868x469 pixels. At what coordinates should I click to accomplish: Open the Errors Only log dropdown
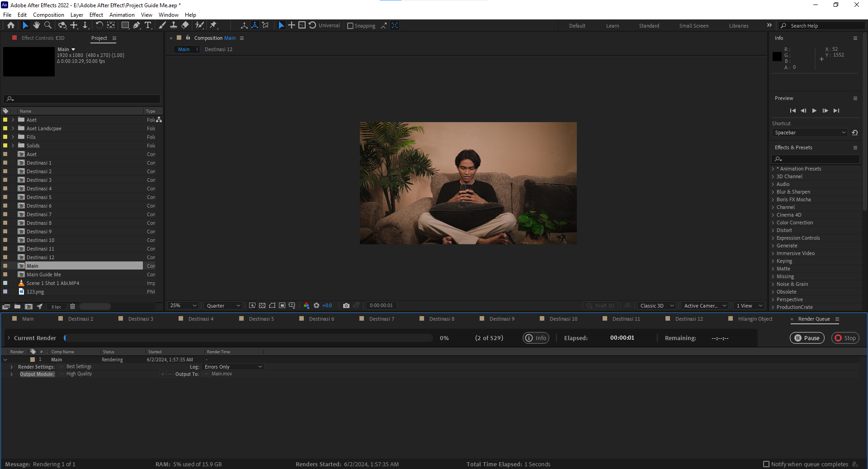click(x=233, y=367)
